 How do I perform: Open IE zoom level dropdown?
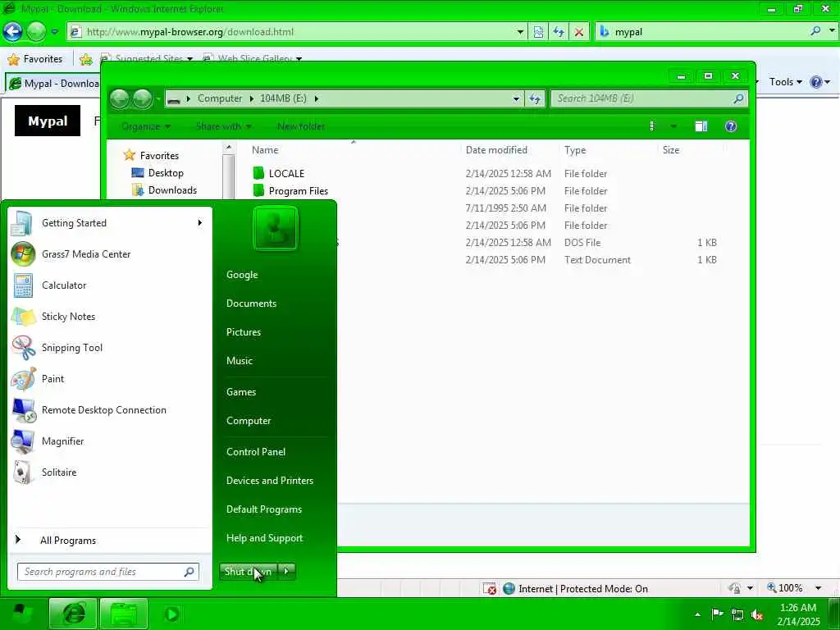[x=818, y=588]
